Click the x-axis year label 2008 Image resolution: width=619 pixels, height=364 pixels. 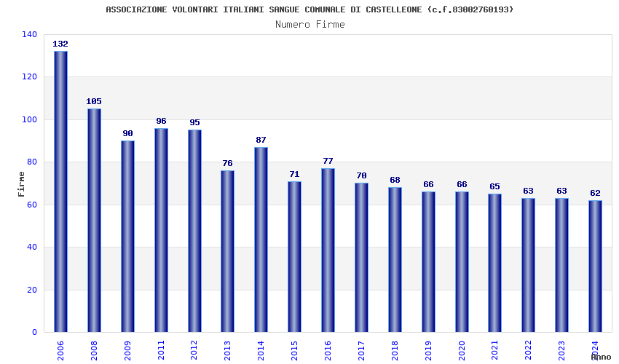(94, 351)
